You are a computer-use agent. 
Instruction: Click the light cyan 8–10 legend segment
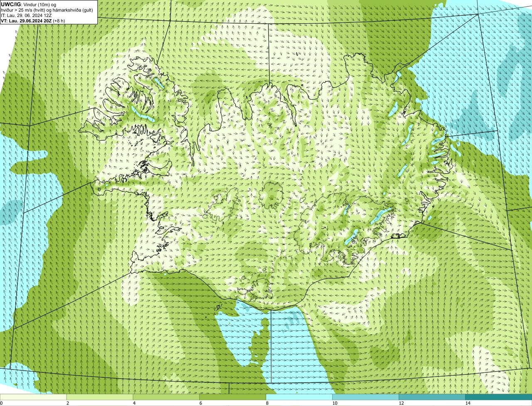[x=299, y=397]
